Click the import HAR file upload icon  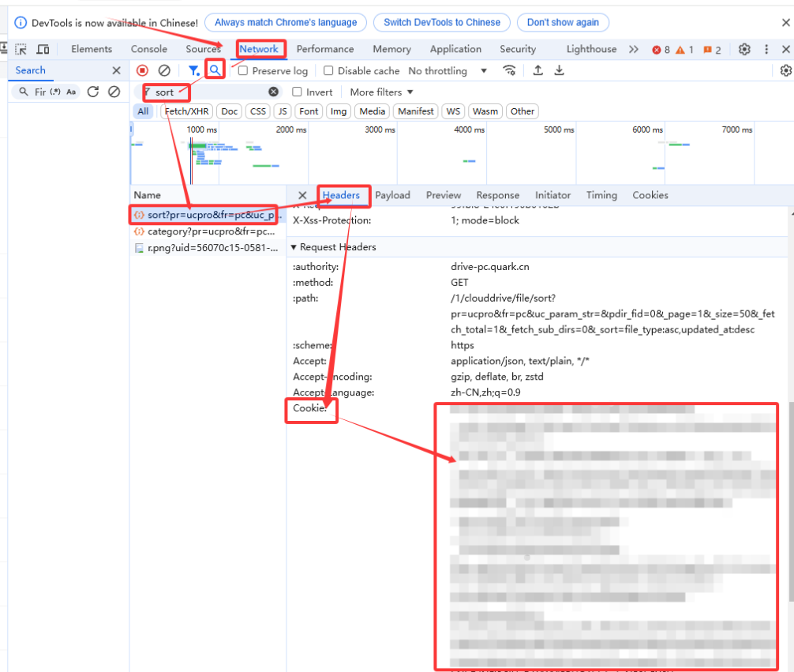point(538,71)
